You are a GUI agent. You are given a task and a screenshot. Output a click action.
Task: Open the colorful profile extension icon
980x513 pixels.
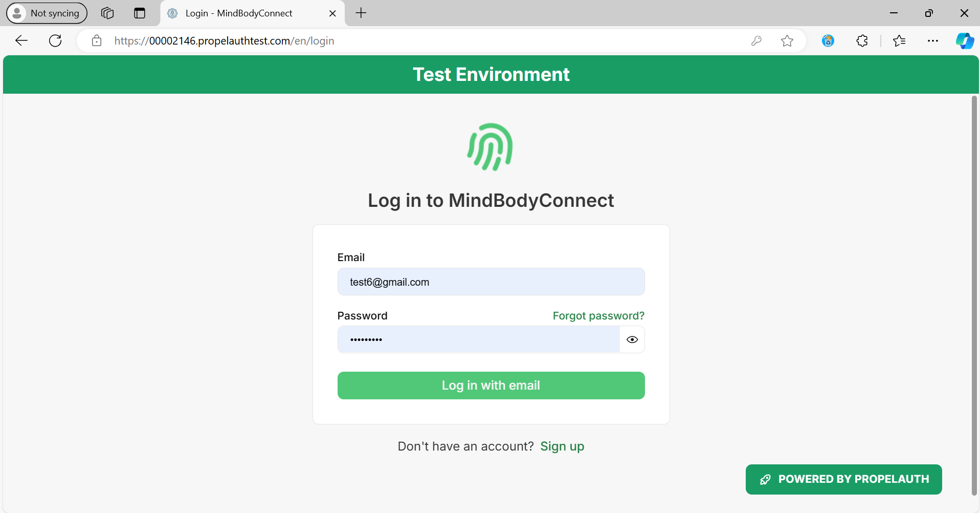tap(828, 41)
